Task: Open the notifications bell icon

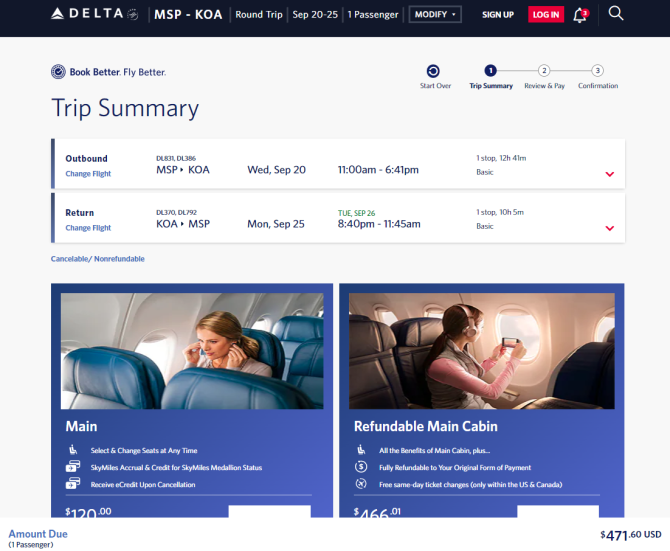Action: (x=580, y=15)
